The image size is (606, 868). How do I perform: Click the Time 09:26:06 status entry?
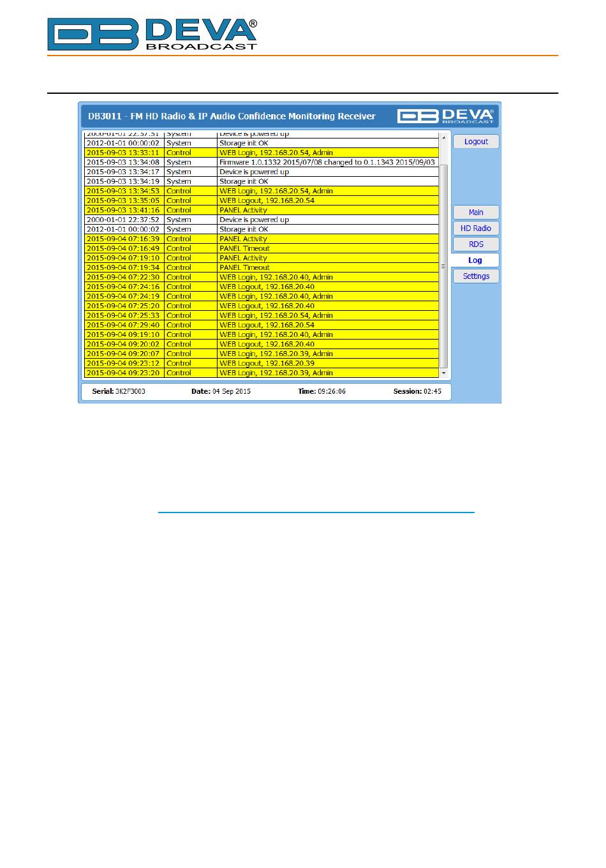tap(322, 391)
